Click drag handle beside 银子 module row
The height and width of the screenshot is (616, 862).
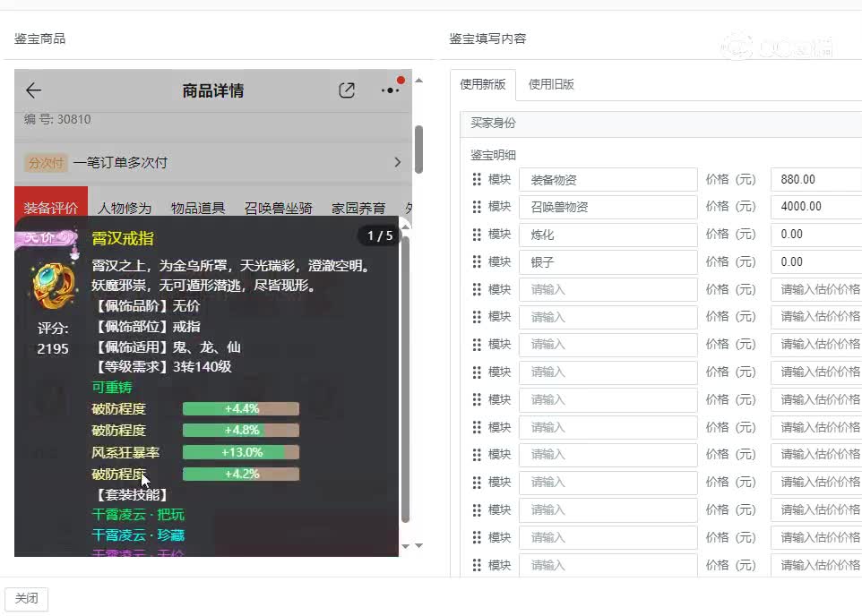tap(477, 262)
